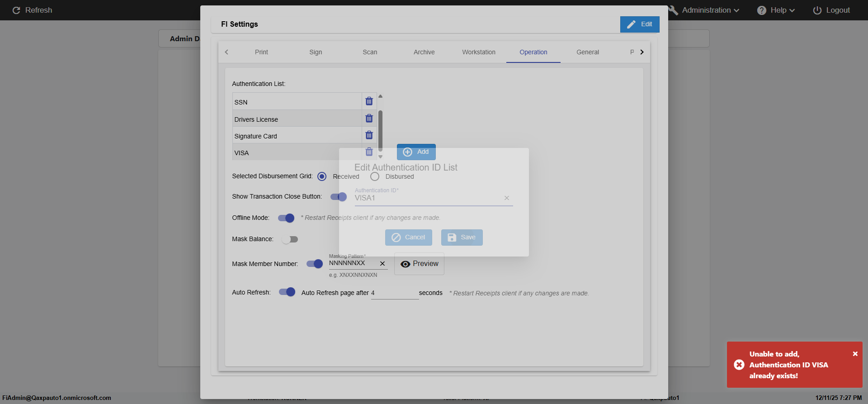Turn off the Auto Refresh toggle
Screen dimensions: 868x404
coord(287,292)
